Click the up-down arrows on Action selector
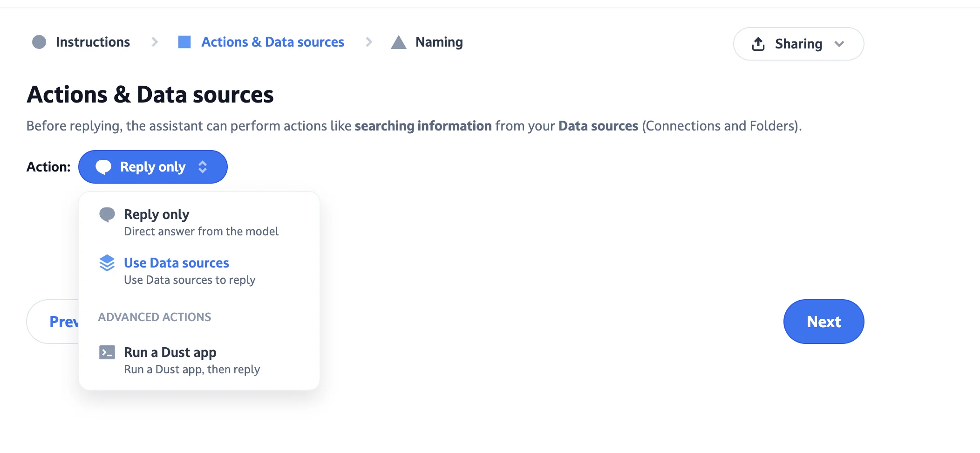 (x=203, y=167)
